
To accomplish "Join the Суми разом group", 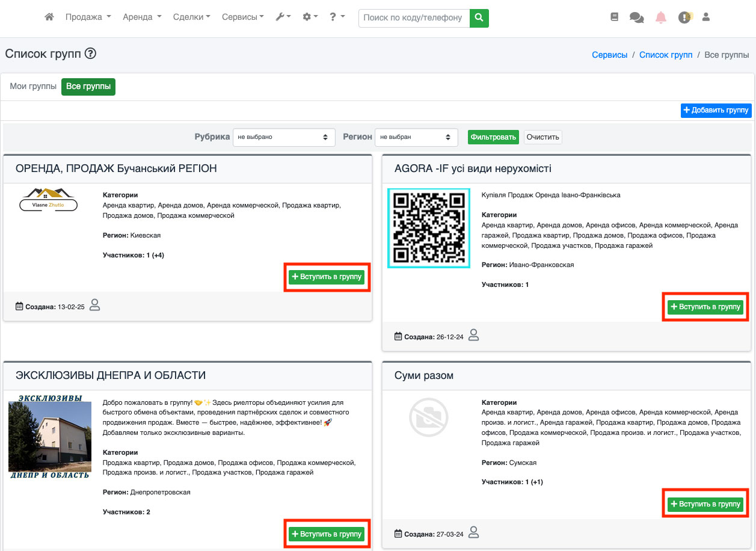I will (705, 504).
